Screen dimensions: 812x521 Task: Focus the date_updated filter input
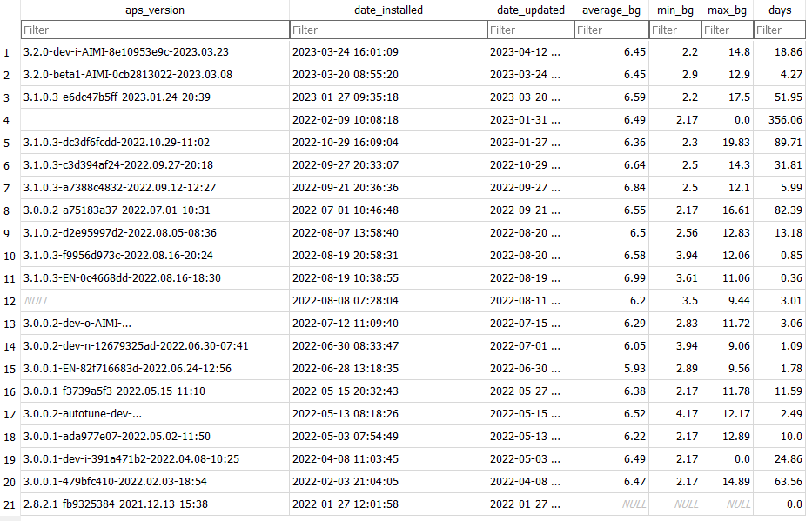pyautogui.click(x=530, y=30)
